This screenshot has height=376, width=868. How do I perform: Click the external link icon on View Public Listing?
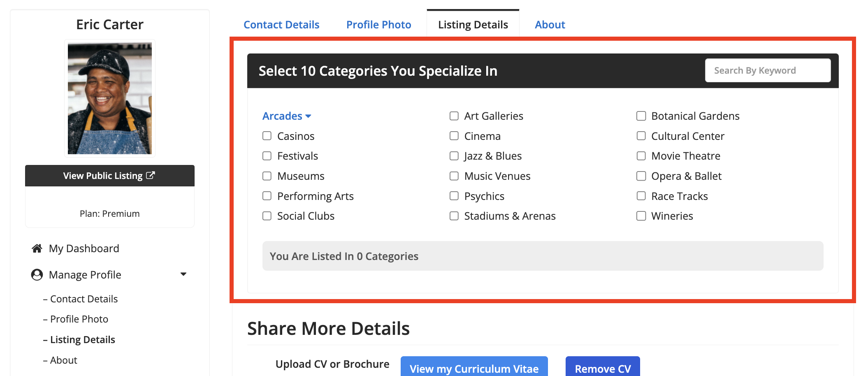[x=151, y=175]
